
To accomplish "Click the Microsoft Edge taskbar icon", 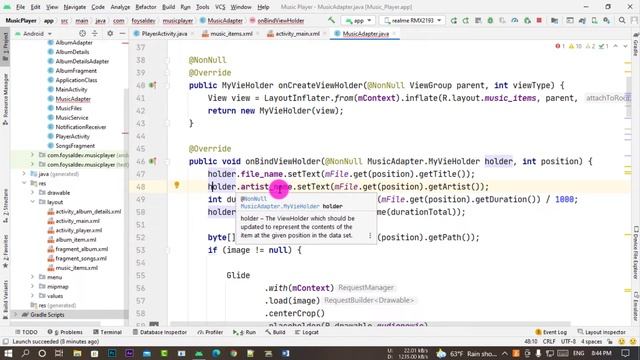I will click(216, 353).
